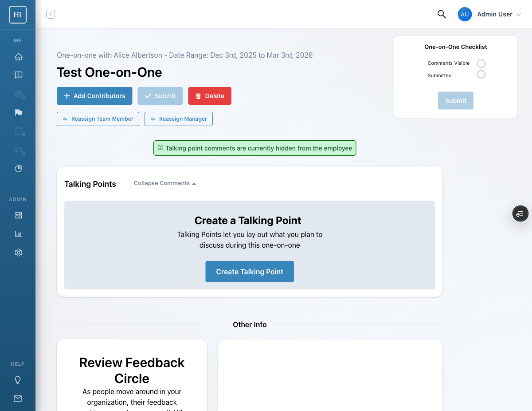
Task: Open the Analytics pie chart sidebar icon
Action: [x=18, y=169]
